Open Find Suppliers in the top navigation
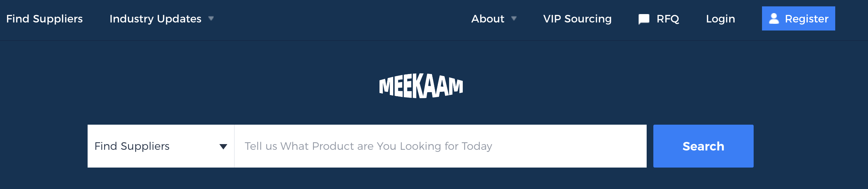 point(44,18)
